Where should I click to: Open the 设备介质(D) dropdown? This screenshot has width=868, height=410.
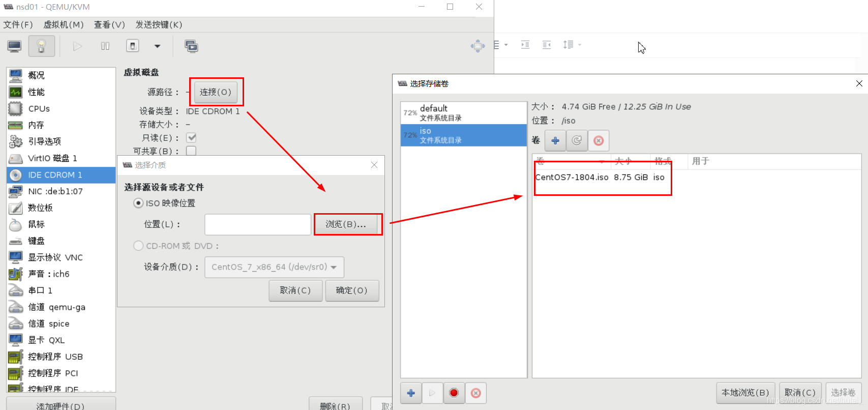(x=275, y=267)
